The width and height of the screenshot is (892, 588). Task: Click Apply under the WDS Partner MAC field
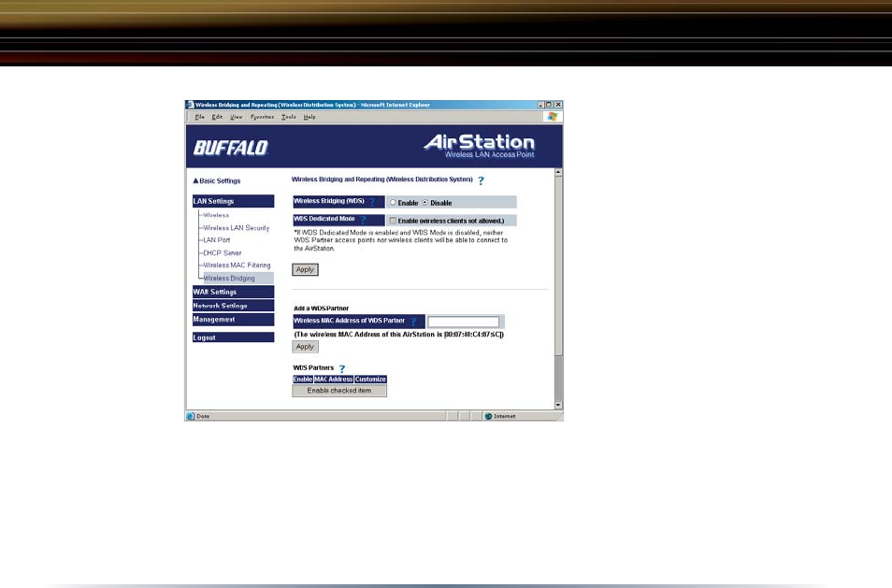[305, 347]
